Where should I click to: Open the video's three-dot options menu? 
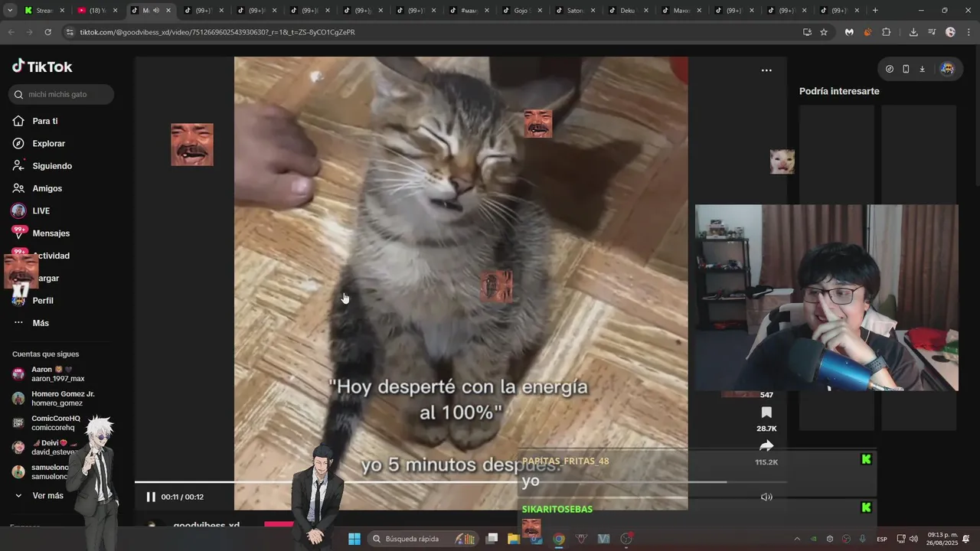click(766, 70)
